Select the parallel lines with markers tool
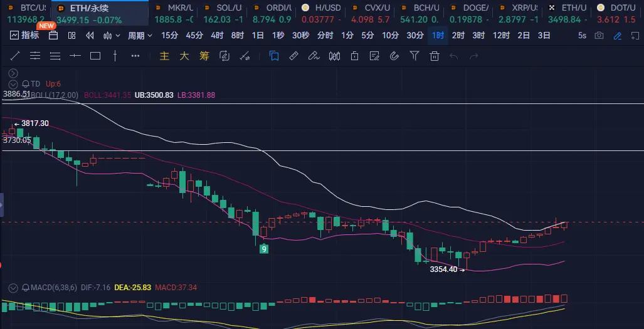644x329 pixels. click(x=35, y=56)
